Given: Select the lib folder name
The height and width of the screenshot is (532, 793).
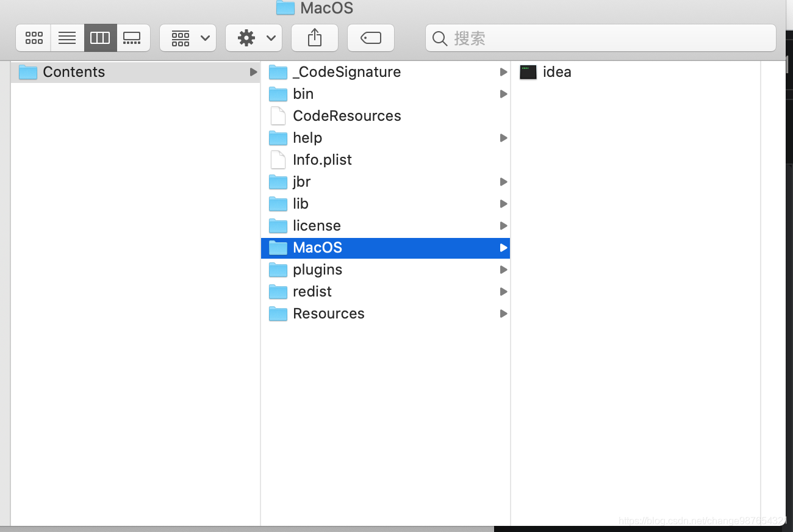Looking at the screenshot, I should click(x=301, y=204).
